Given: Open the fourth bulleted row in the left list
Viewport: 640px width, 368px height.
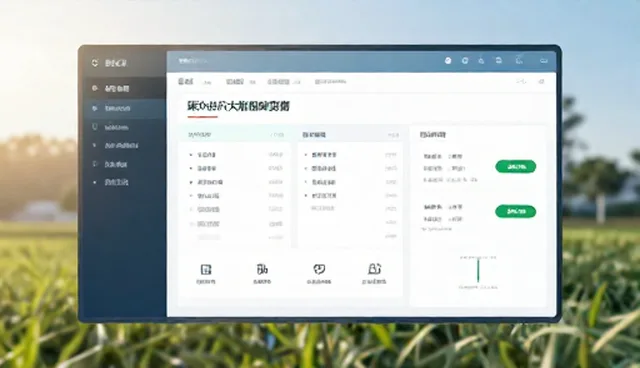Looking at the screenshot, I should click(236, 196).
